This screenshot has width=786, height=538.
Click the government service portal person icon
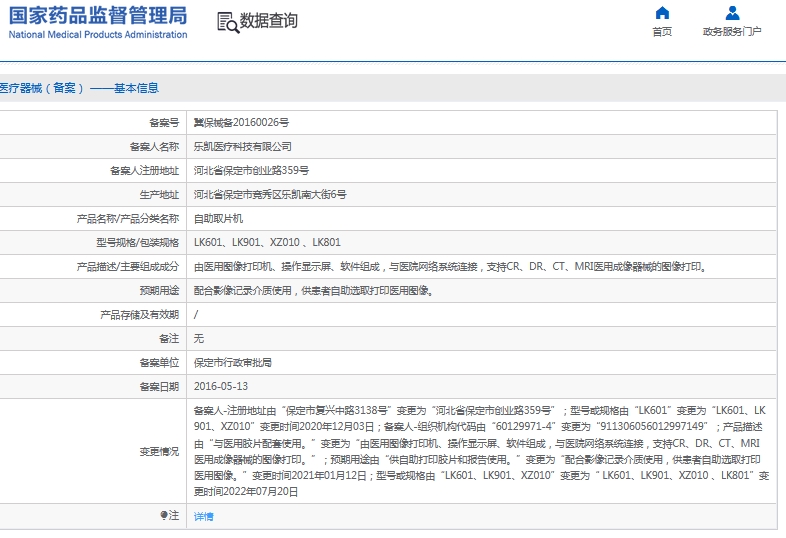pos(732,13)
